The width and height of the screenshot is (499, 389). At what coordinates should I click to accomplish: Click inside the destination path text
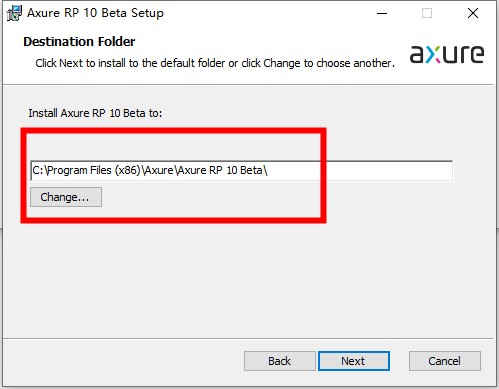click(x=150, y=170)
